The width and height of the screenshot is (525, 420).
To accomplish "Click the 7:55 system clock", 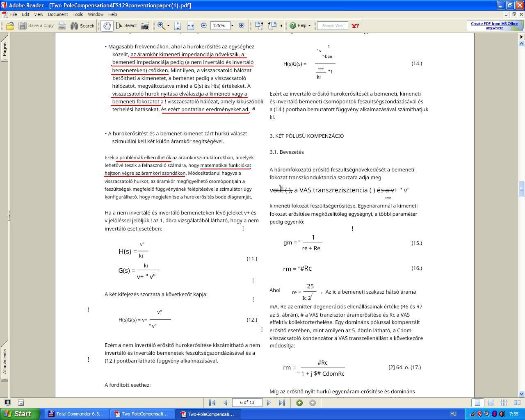I will 514,414.
